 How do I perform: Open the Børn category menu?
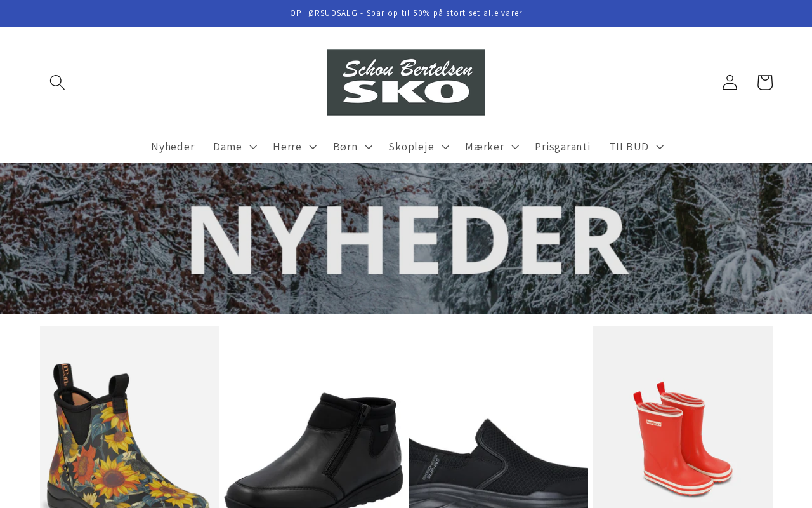point(352,147)
